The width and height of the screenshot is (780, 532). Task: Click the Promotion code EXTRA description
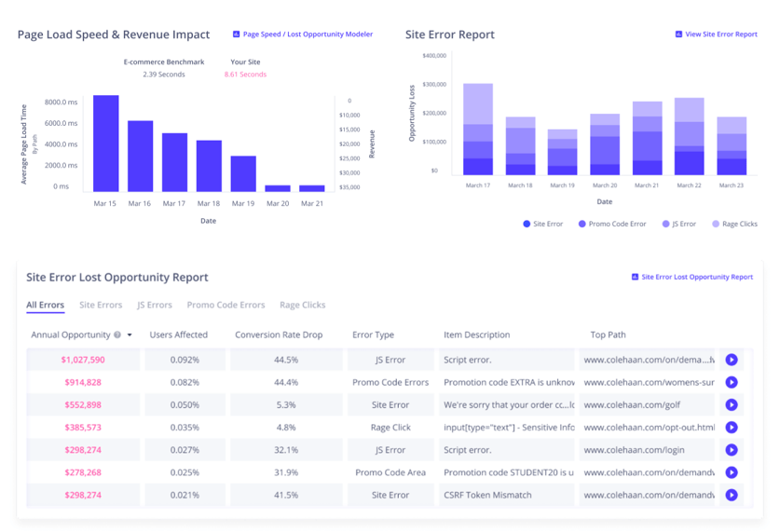click(509, 382)
